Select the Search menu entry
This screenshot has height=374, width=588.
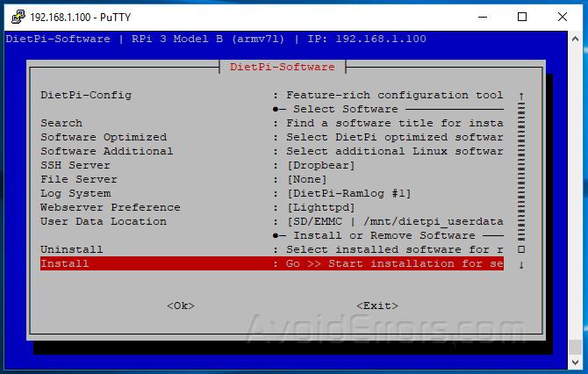point(61,123)
